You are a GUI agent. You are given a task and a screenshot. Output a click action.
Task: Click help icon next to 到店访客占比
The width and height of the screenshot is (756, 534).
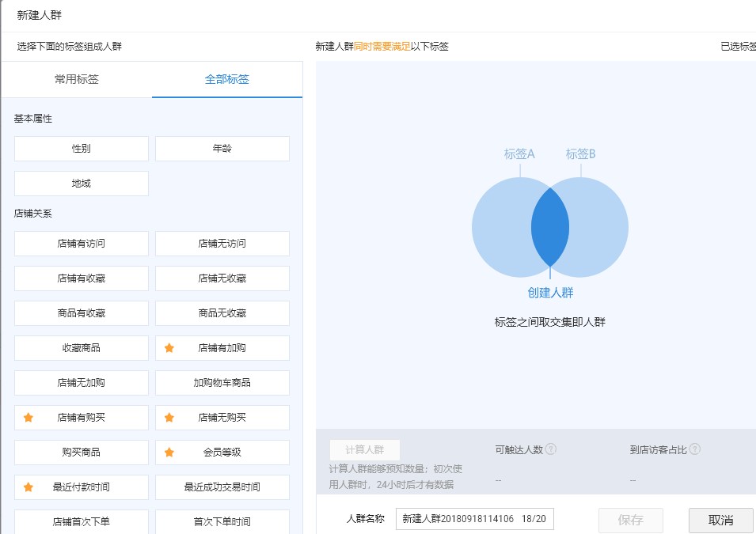click(x=694, y=449)
